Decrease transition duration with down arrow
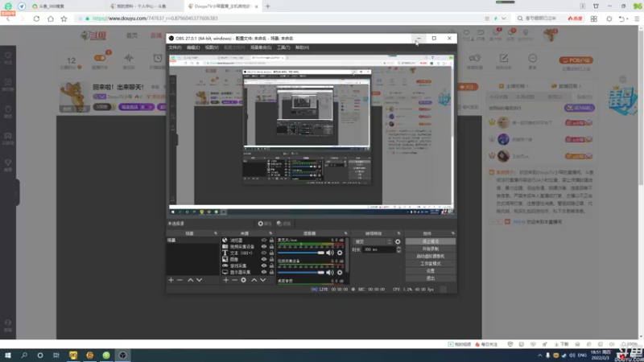 pos(398,251)
